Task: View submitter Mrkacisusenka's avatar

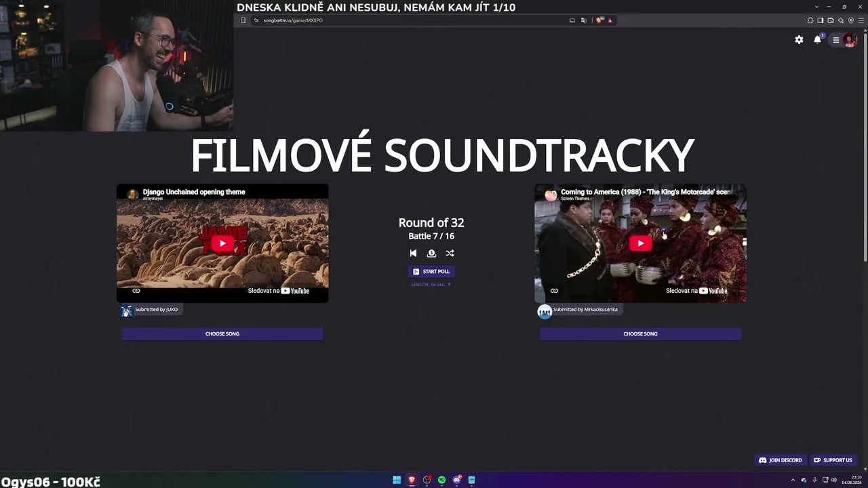Action: point(545,310)
